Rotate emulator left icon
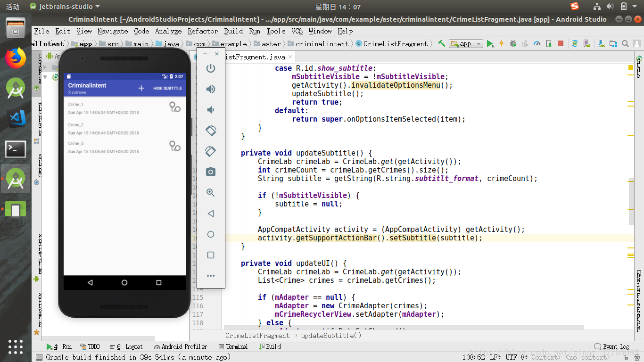The width and height of the screenshot is (644, 362). [211, 131]
